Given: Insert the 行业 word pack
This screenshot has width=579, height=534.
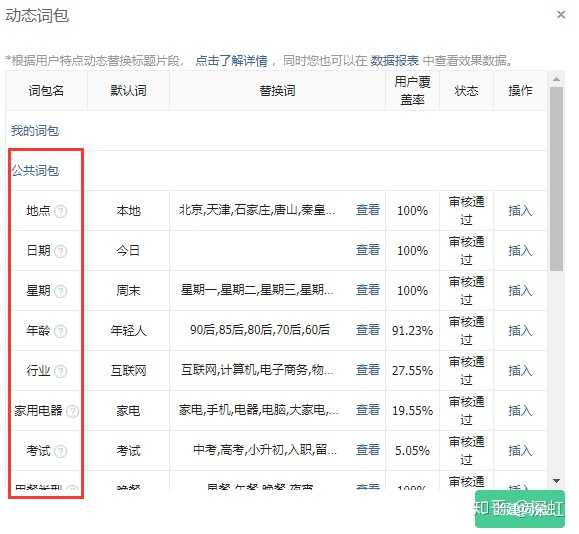Looking at the screenshot, I should point(520,370).
